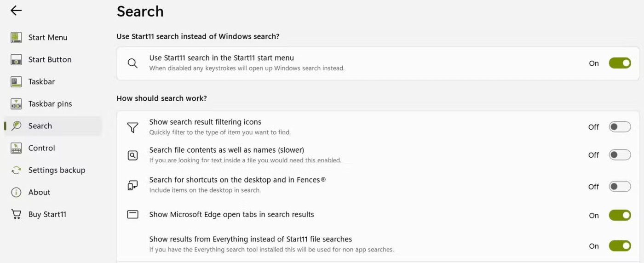Screen dimensions: 644x263
Task: Click the About info icon
Action: tap(16, 192)
